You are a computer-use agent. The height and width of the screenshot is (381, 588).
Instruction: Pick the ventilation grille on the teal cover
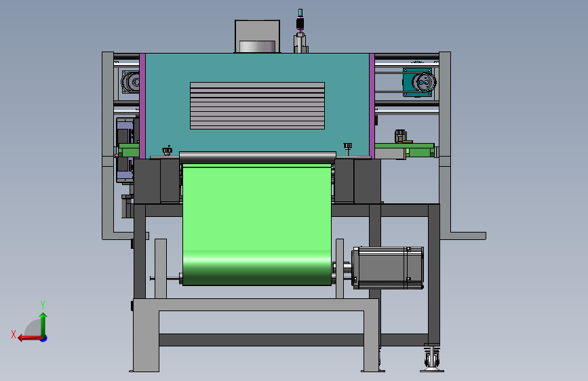click(x=257, y=106)
